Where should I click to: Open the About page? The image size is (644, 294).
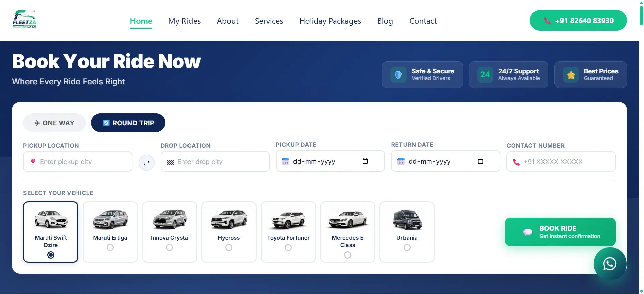(228, 21)
